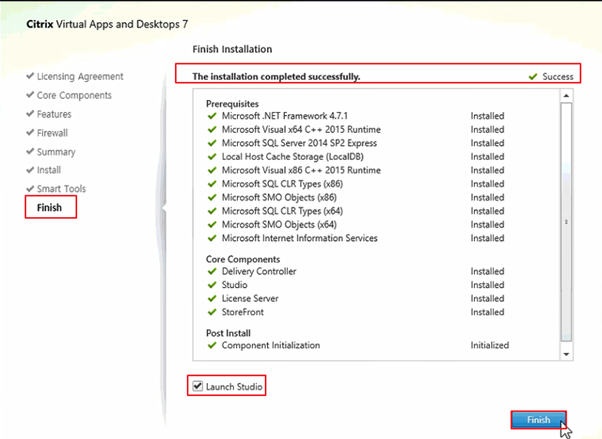Viewport: 602px width, 439px height.
Task: Click checkmark beside SQL Server 2014 SP2 Express
Action: [212, 143]
